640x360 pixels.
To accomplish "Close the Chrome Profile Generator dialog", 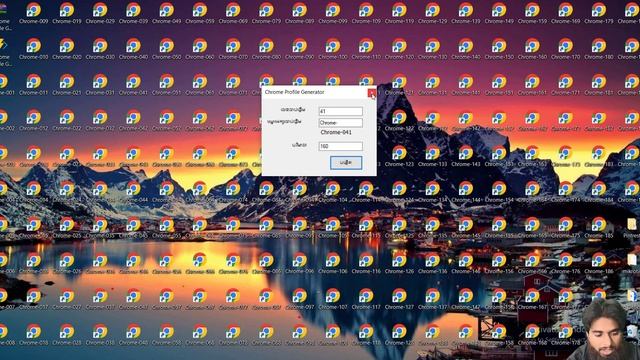I will 371,93.
